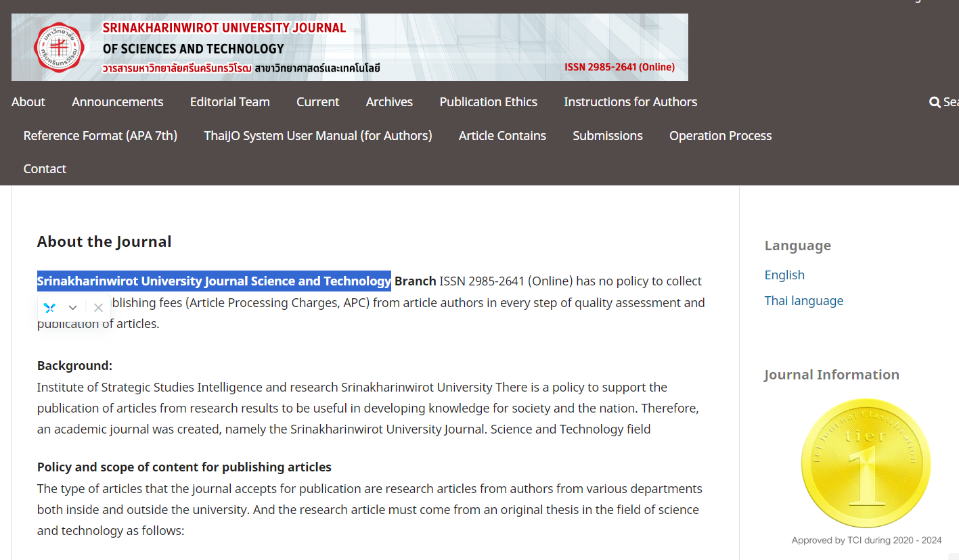Browse the Archives

click(389, 101)
